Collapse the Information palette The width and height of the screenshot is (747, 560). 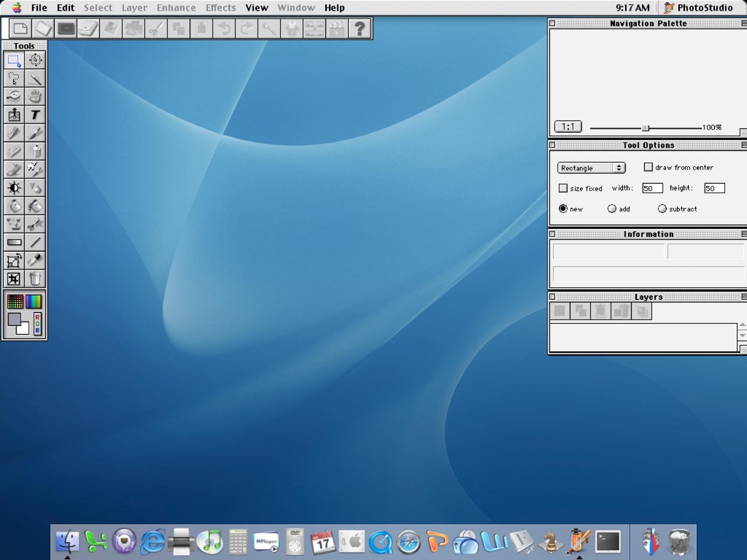tap(744, 234)
